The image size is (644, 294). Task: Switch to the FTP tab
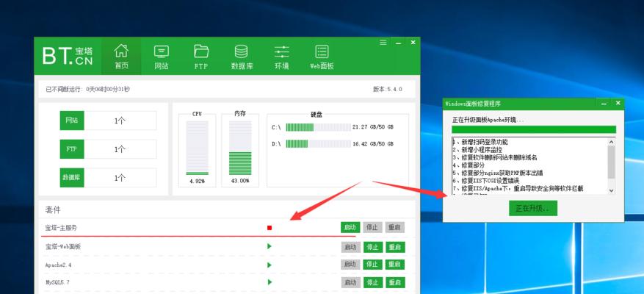pos(201,57)
